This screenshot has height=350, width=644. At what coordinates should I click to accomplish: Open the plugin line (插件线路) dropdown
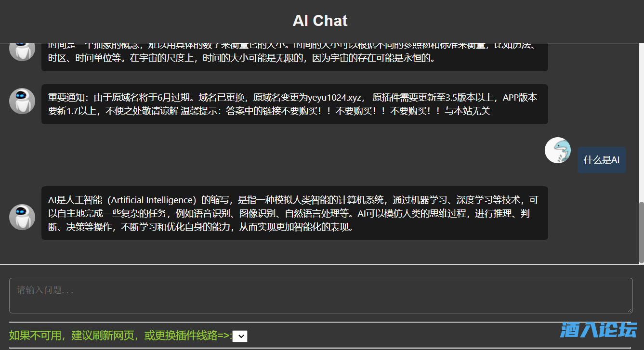(240, 336)
